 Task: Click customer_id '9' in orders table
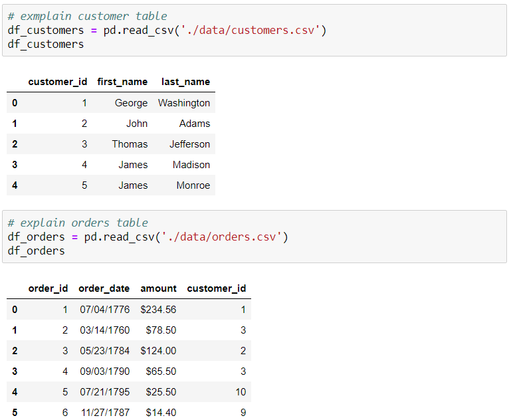pos(243,413)
